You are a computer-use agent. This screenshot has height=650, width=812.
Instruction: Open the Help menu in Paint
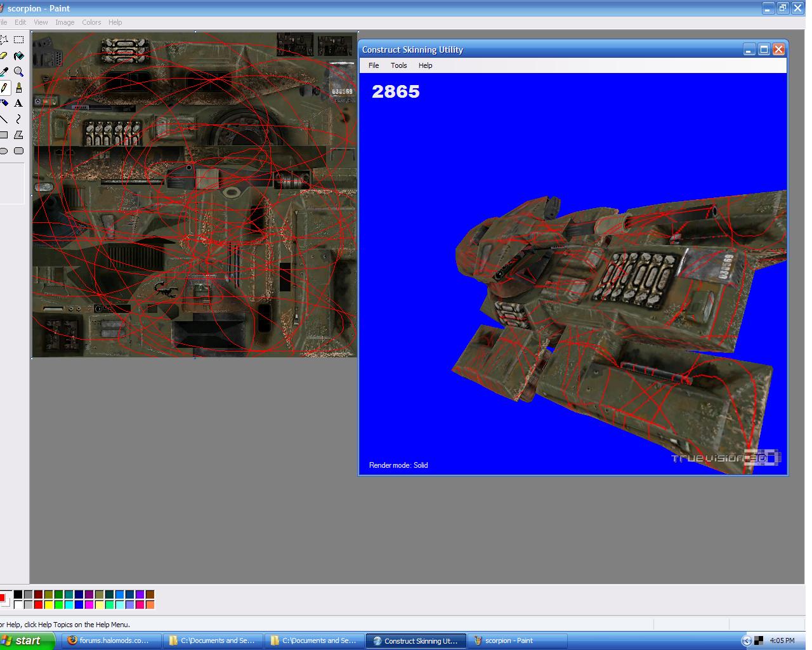pos(115,22)
